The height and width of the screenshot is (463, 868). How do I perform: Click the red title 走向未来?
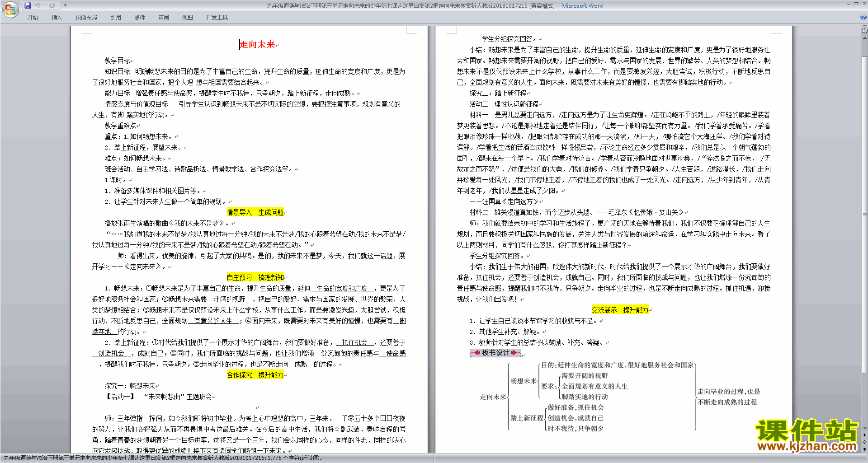pyautogui.click(x=257, y=44)
